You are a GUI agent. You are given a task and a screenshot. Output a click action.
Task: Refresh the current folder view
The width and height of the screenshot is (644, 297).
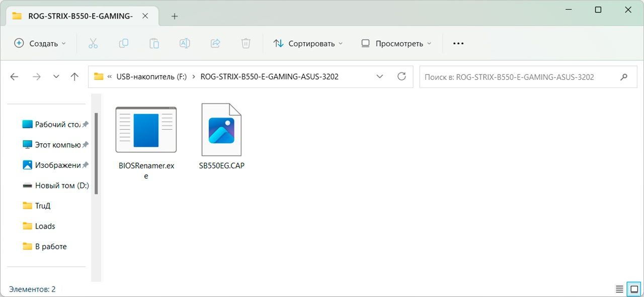[x=401, y=76]
